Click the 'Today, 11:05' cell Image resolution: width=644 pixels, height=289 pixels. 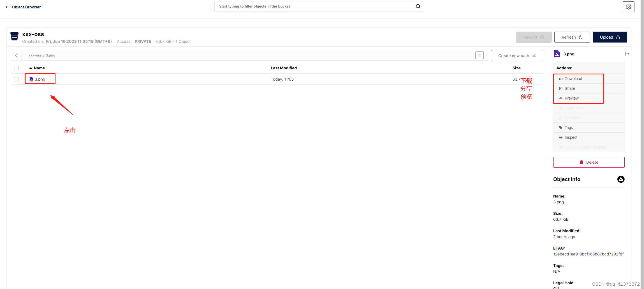click(282, 79)
